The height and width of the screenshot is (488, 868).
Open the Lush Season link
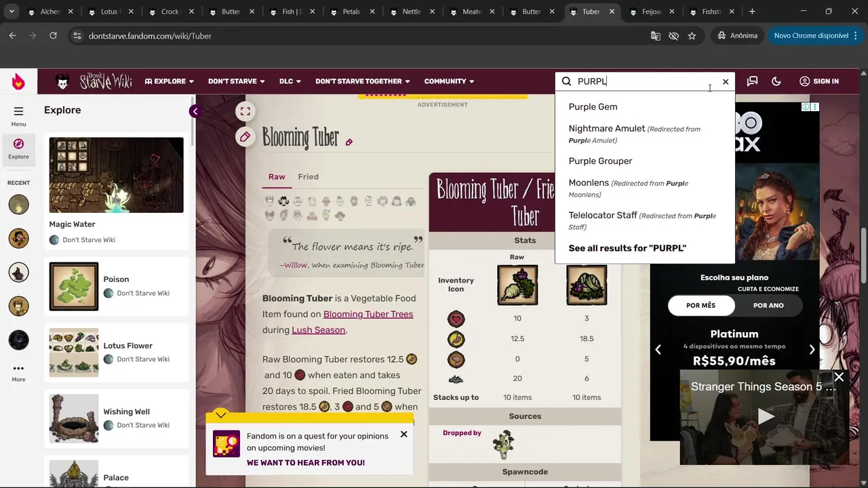pyautogui.click(x=319, y=330)
